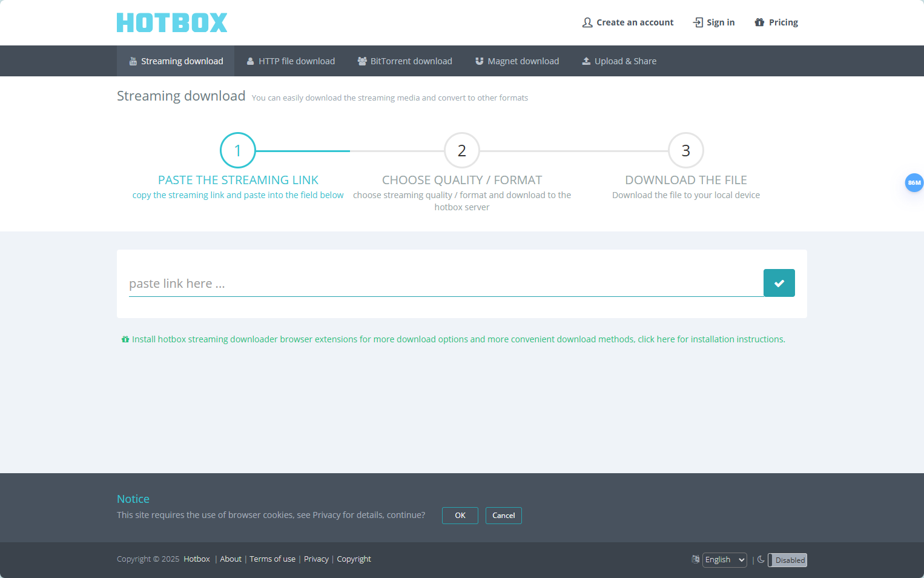Click the Sign in link
The height and width of the screenshot is (578, 924).
point(714,22)
